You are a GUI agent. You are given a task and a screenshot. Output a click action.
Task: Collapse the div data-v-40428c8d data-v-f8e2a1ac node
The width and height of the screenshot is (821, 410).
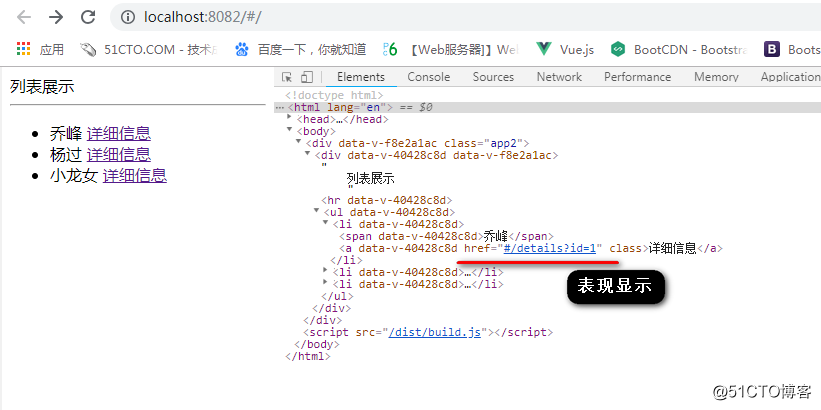coord(307,154)
